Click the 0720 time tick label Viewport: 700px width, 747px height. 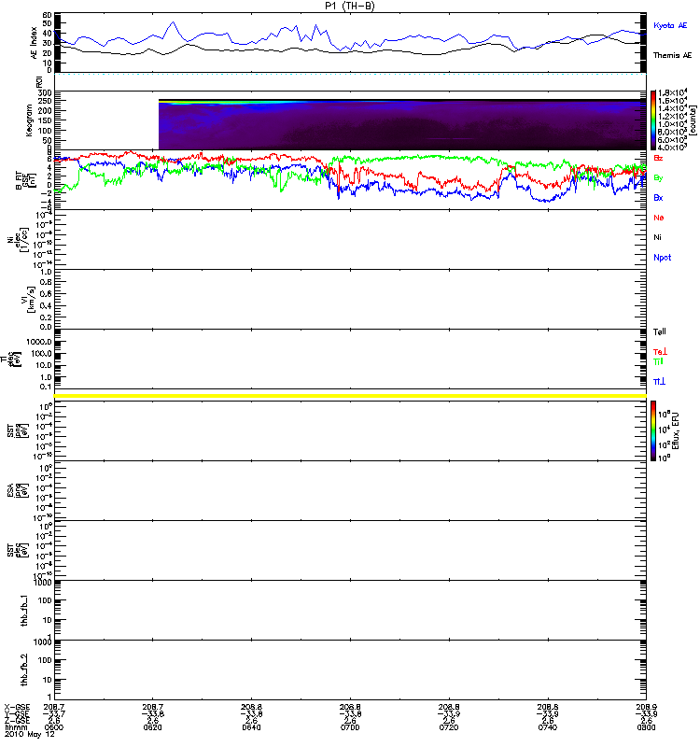point(449,727)
